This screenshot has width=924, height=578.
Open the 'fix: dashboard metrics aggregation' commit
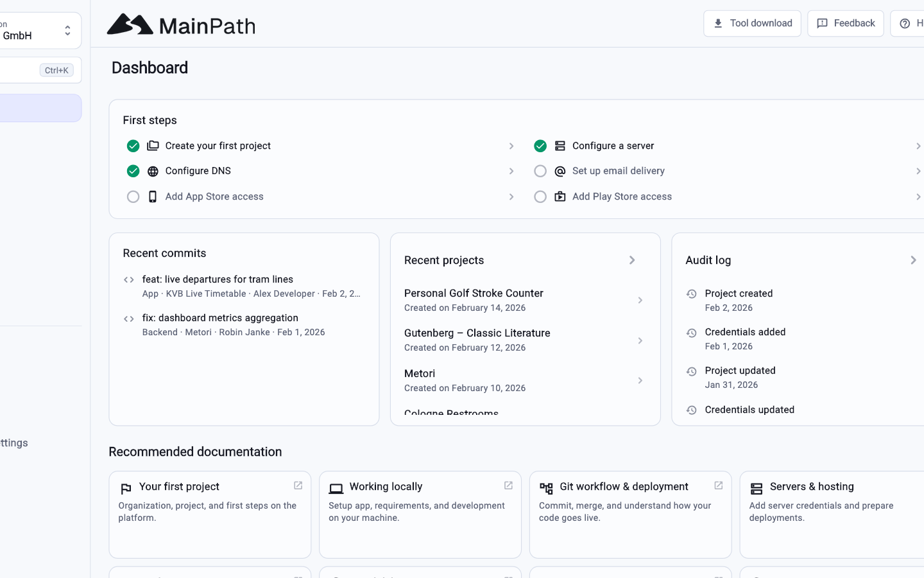[x=244, y=325]
